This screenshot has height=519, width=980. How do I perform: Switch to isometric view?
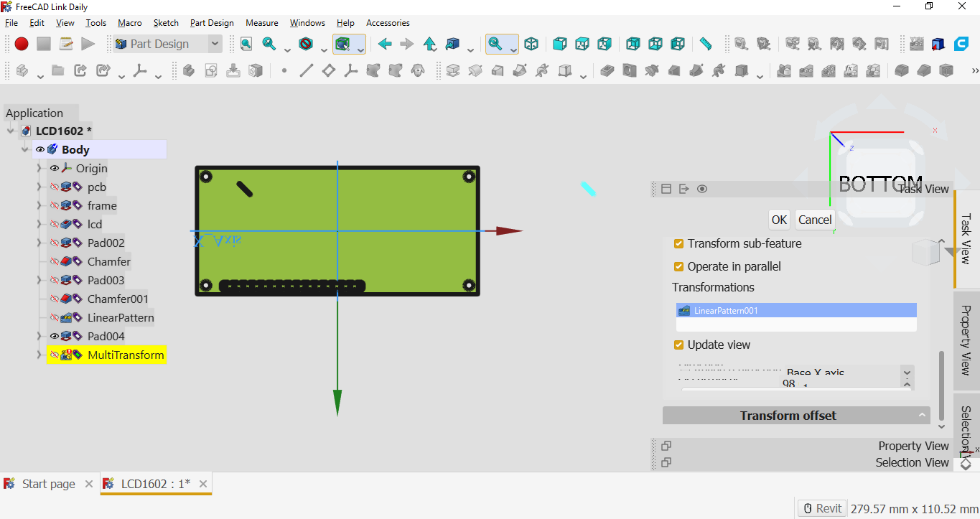tap(531, 44)
